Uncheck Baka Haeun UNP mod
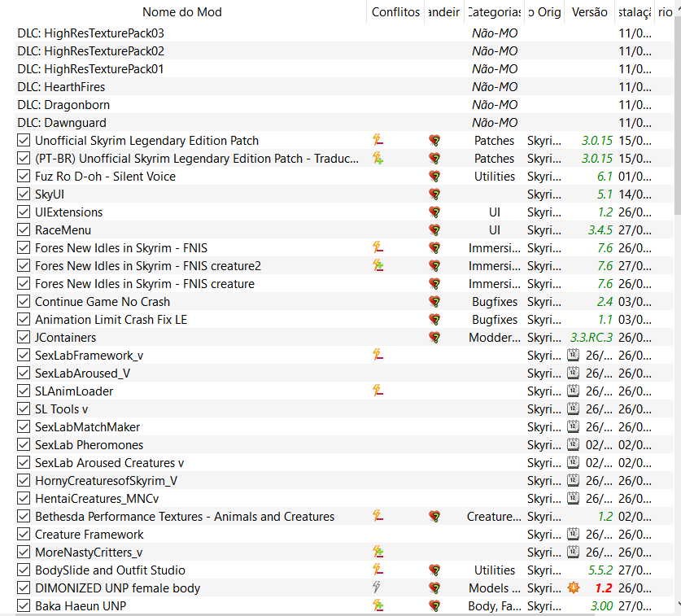The height and width of the screenshot is (616, 681). (24, 605)
